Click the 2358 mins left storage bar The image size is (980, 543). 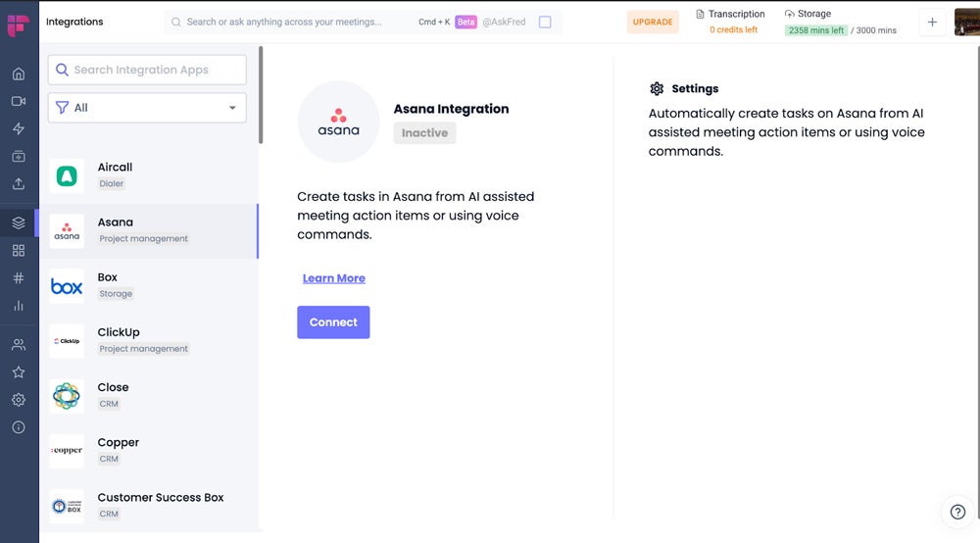pos(815,30)
